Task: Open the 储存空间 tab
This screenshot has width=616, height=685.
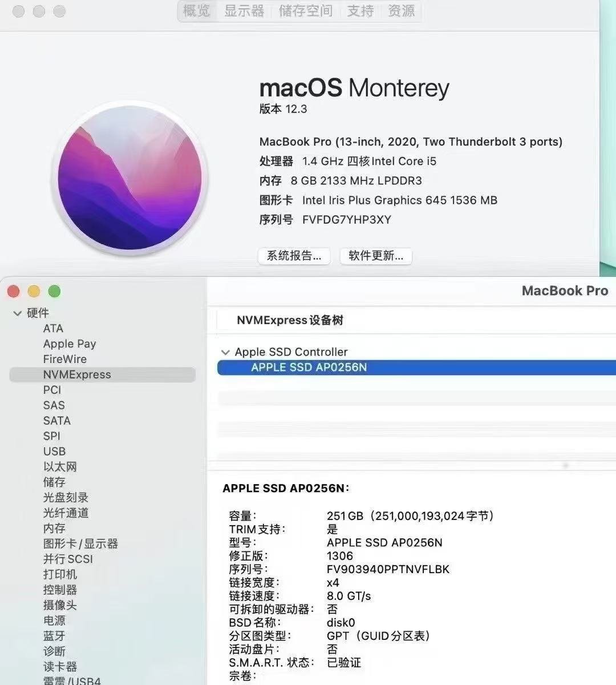Action: [305, 11]
